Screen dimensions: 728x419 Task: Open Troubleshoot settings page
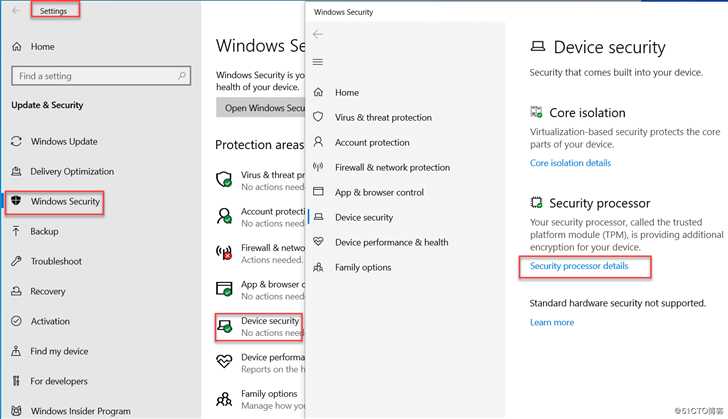coord(56,261)
